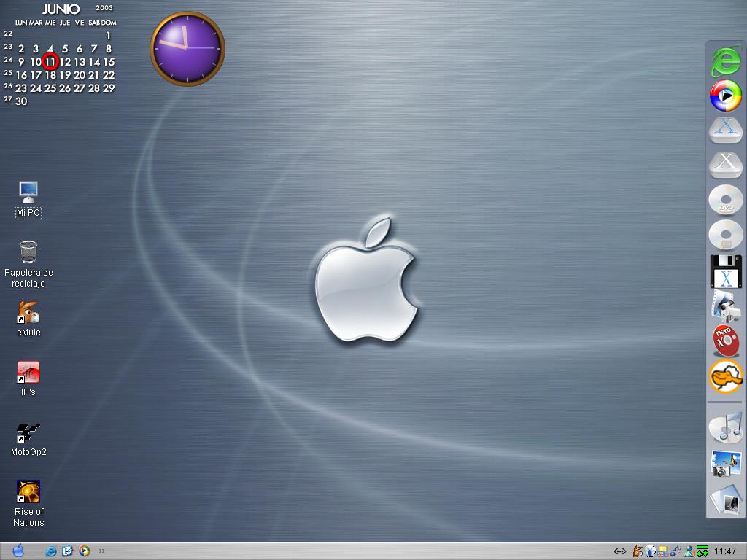The height and width of the screenshot is (560, 747).
Task: Open the camera pictures folder in dock
Action: pos(725,464)
